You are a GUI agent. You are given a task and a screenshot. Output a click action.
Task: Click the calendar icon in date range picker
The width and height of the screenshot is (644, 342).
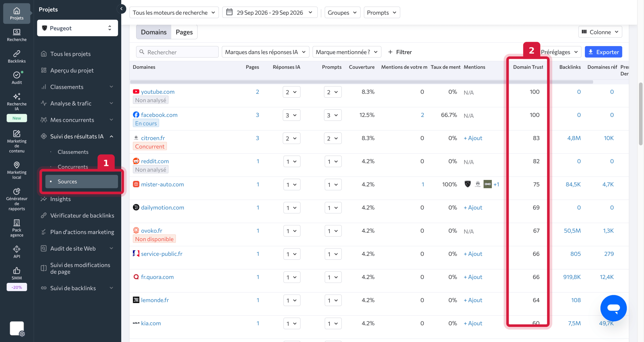(229, 12)
